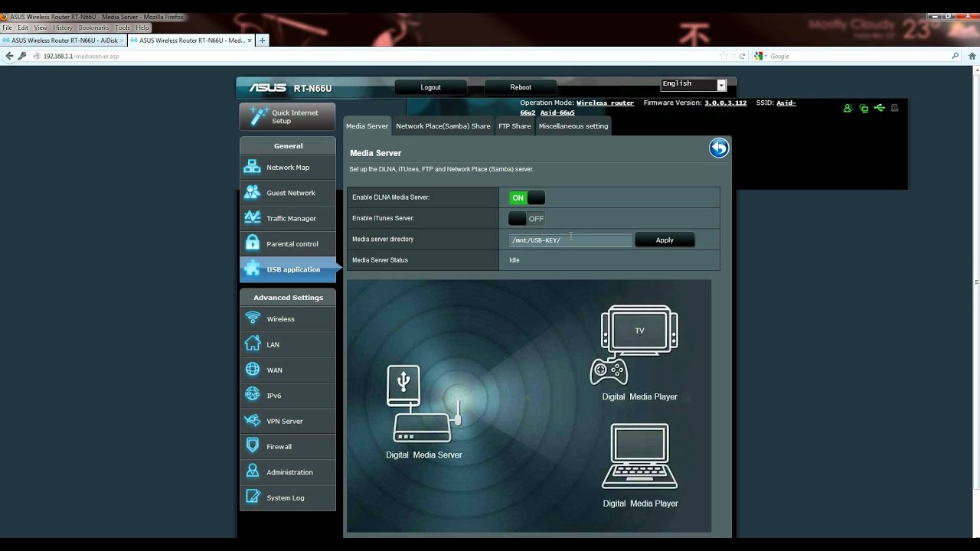Turn on the iTunes Server switch
The height and width of the screenshot is (551, 980).
(527, 218)
